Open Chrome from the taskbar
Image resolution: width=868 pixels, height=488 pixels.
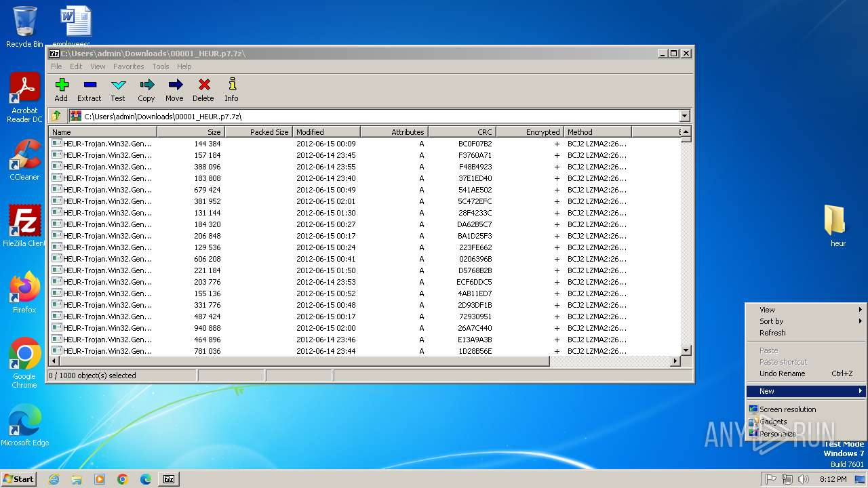[x=123, y=479]
